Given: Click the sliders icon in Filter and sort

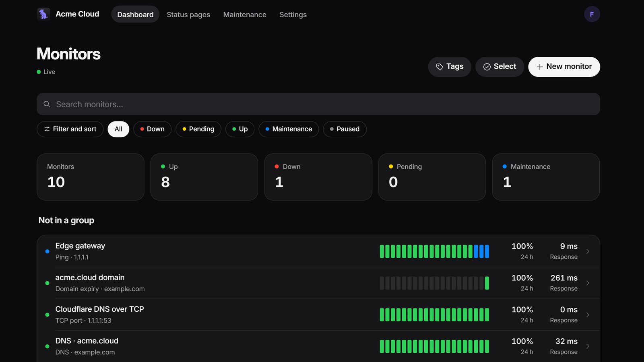Looking at the screenshot, I should (x=47, y=129).
